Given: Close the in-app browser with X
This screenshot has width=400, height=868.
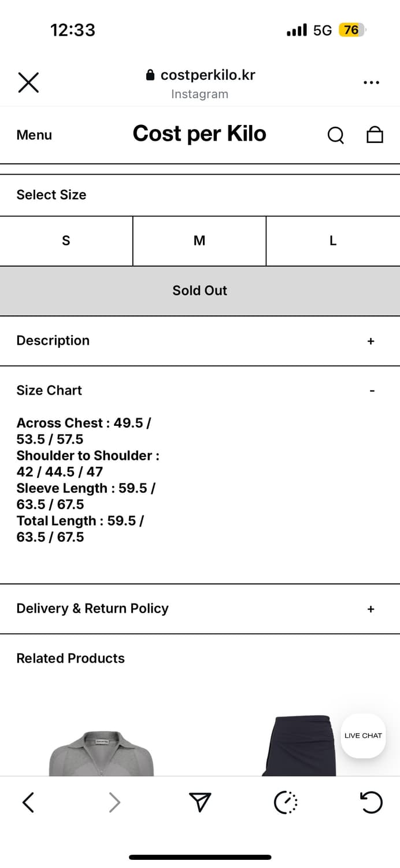Looking at the screenshot, I should [x=28, y=83].
